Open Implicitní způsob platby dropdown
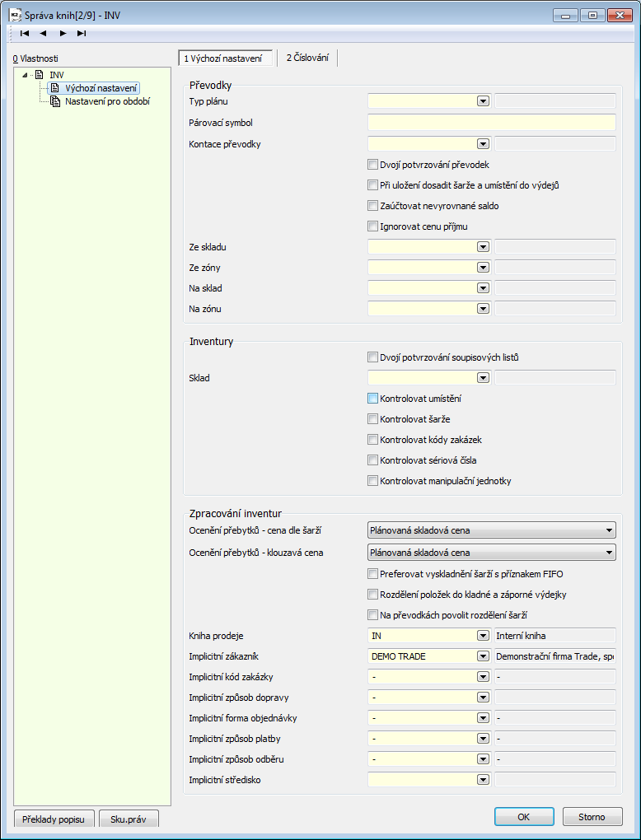This screenshot has height=840, width=641. pyautogui.click(x=484, y=738)
